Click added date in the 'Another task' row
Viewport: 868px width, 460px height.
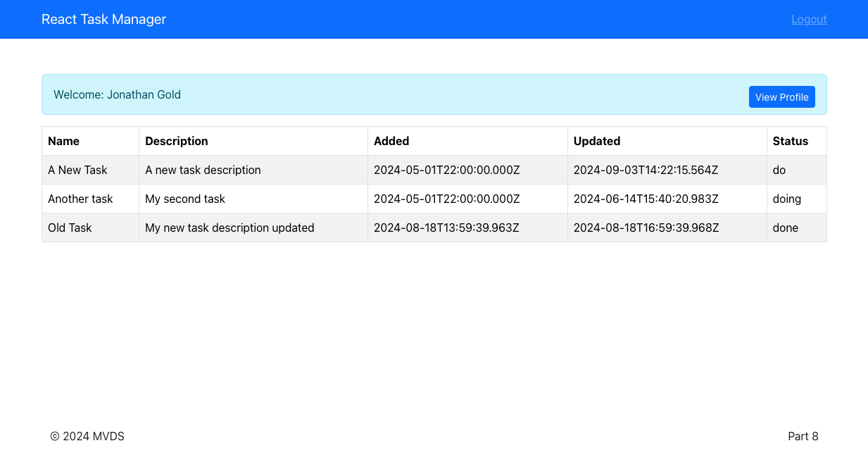tap(467, 199)
